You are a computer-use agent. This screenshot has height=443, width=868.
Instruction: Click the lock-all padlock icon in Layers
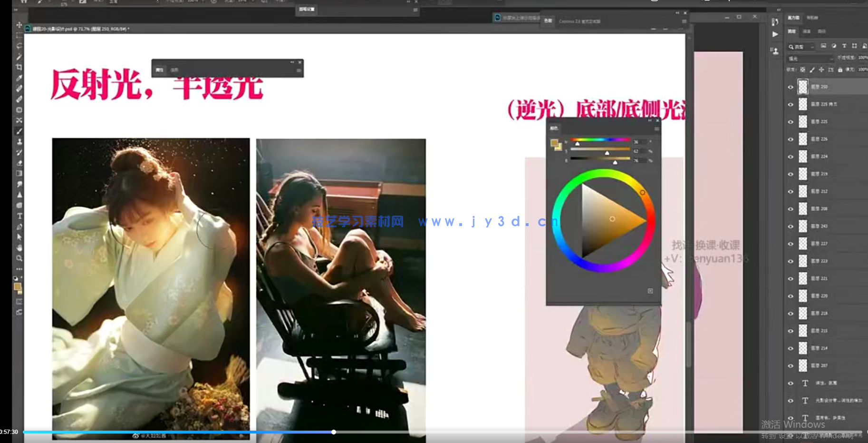click(840, 69)
